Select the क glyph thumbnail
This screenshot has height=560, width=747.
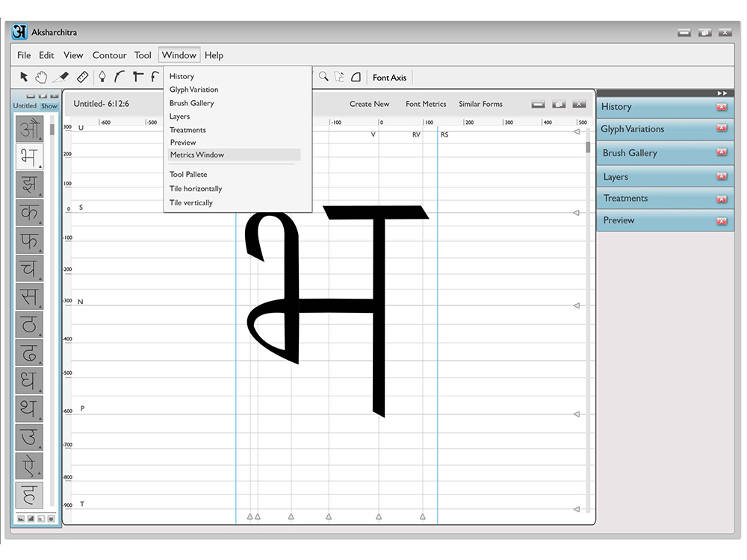point(29,212)
